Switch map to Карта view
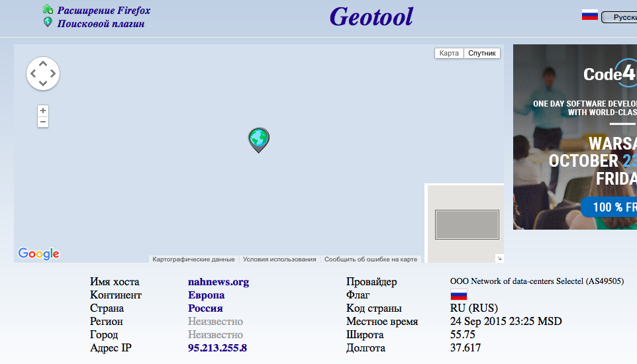 tap(449, 53)
